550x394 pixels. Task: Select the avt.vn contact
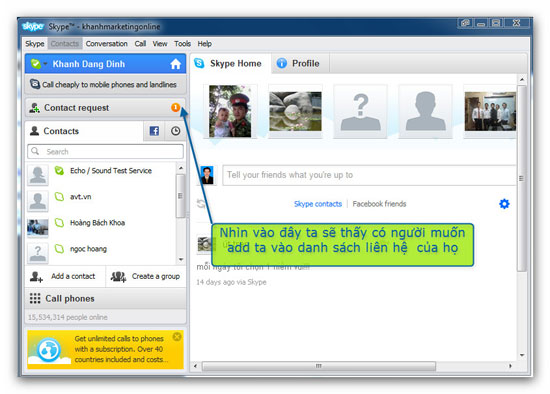[x=101, y=200]
